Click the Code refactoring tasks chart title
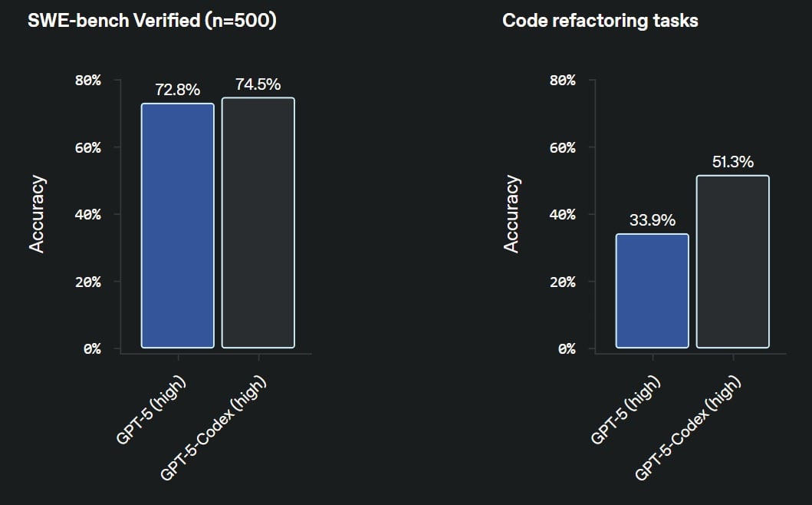The width and height of the screenshot is (812, 505). [600, 21]
